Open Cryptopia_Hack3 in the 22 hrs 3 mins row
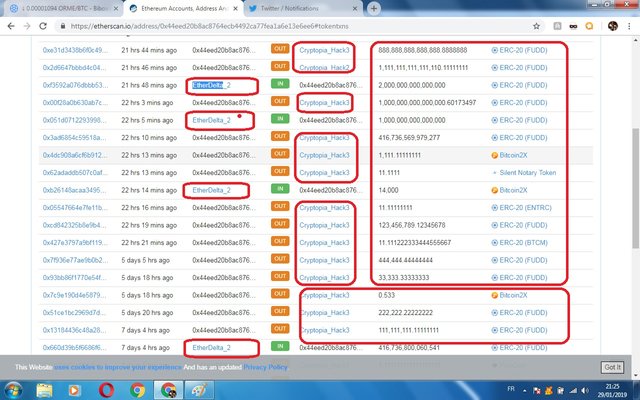 [x=324, y=103]
